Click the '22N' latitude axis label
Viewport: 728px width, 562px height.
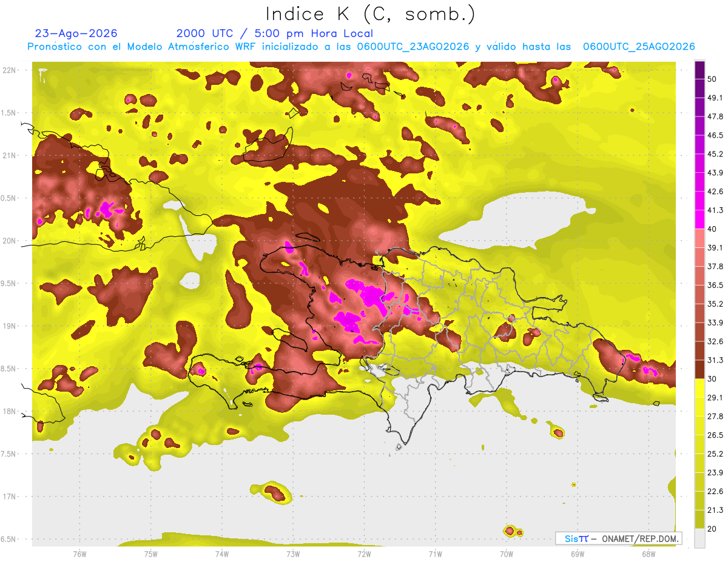pyautogui.click(x=8, y=70)
